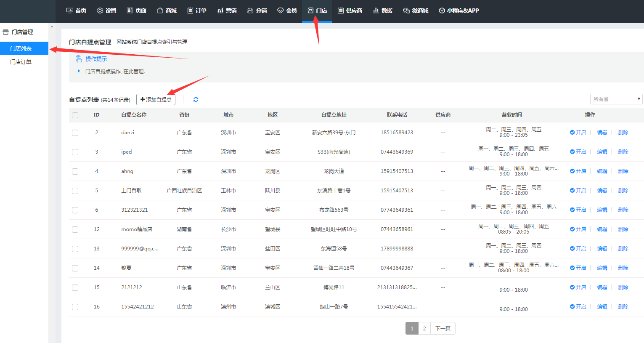This screenshot has width=644, height=343.
Task: Collapse the 门店自提点操作 tip arrow
Action: [x=79, y=71]
